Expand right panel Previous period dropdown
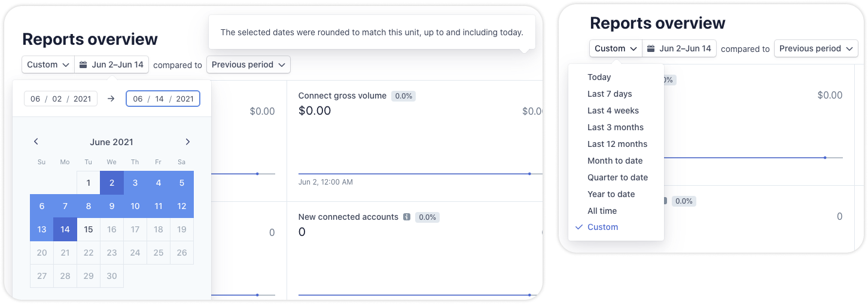 tap(816, 48)
